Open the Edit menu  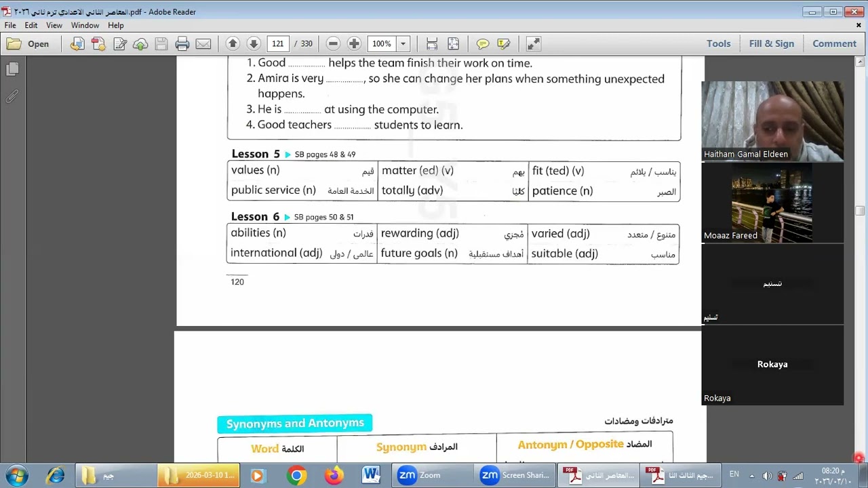31,25
